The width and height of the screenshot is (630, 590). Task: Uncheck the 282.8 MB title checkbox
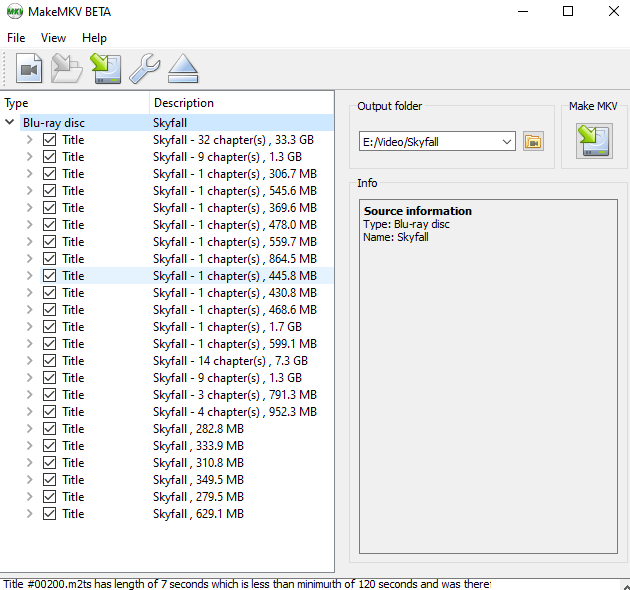[x=49, y=429]
